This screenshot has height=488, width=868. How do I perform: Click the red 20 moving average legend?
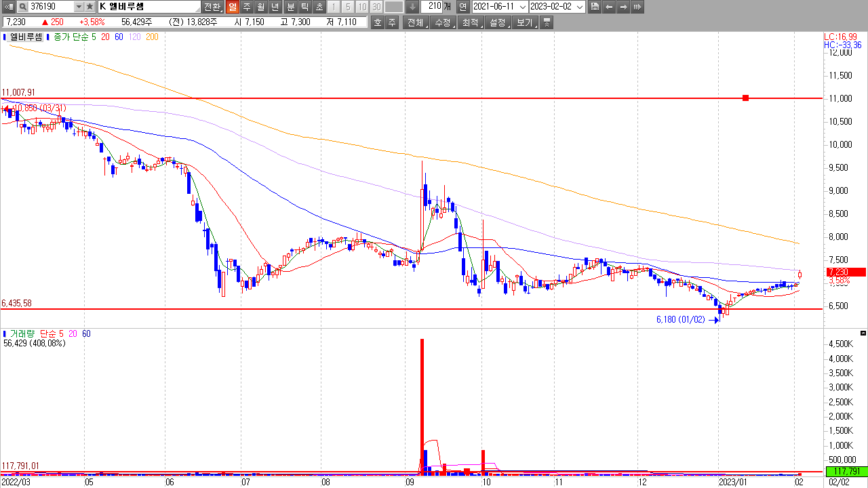click(x=106, y=37)
